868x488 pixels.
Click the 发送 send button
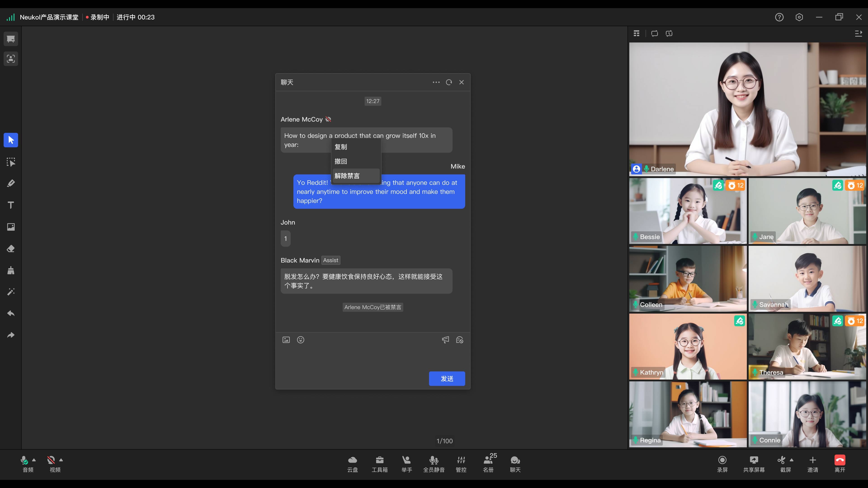tap(447, 379)
